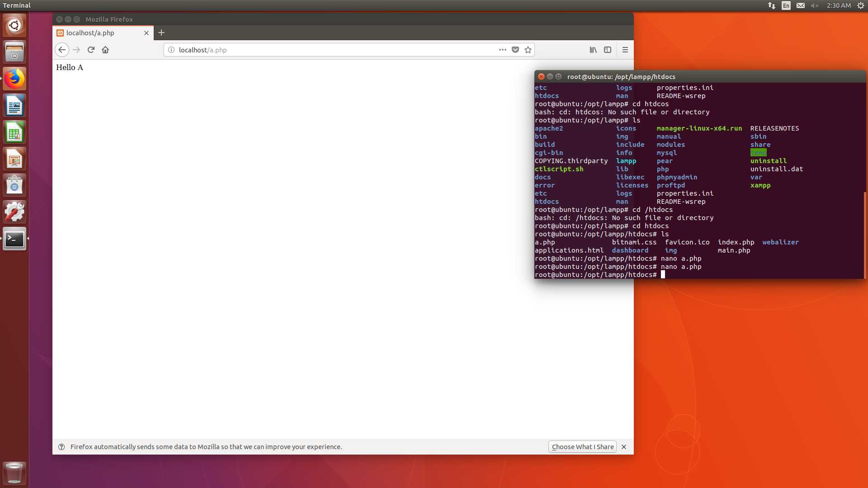Open Ubuntu Software from launcher
Screen dimensions: 868x488
[x=14, y=185]
